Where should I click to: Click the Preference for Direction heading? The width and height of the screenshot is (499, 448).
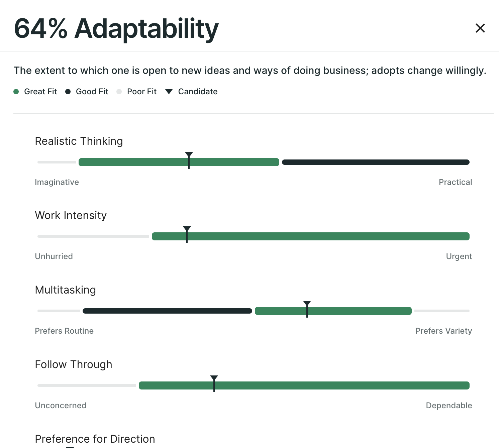95,439
